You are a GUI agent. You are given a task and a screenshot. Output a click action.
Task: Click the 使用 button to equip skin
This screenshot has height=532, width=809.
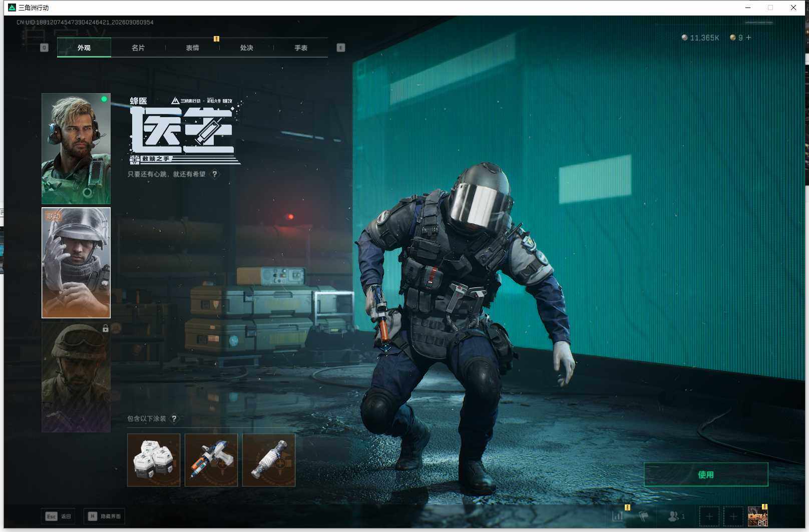[x=706, y=474]
